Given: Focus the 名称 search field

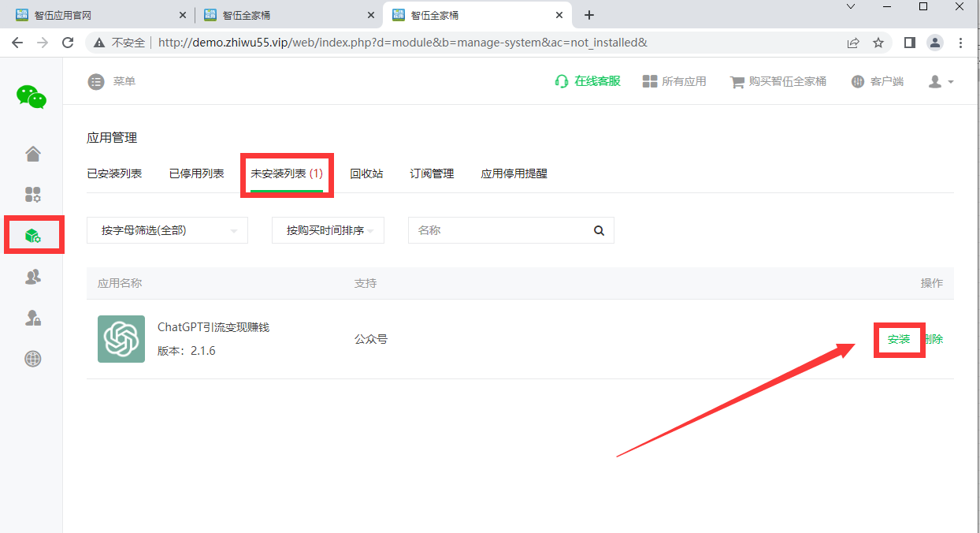Looking at the screenshot, I should click(x=496, y=230).
